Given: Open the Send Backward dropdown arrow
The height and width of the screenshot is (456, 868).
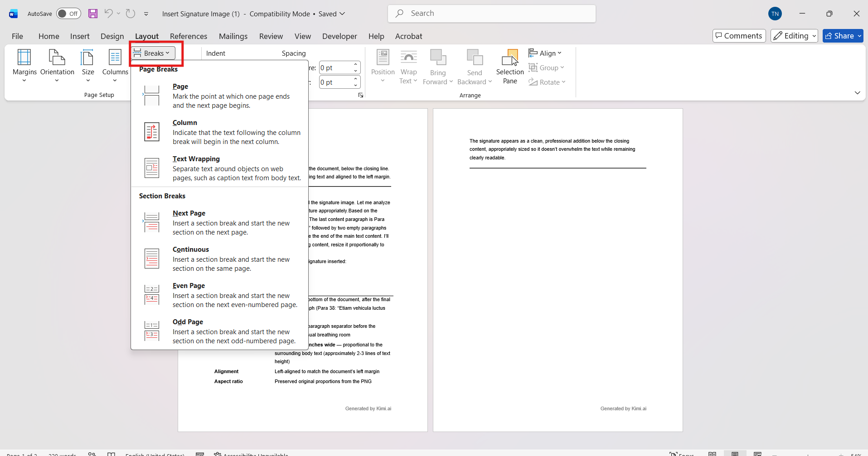Looking at the screenshot, I should pyautogui.click(x=490, y=82).
